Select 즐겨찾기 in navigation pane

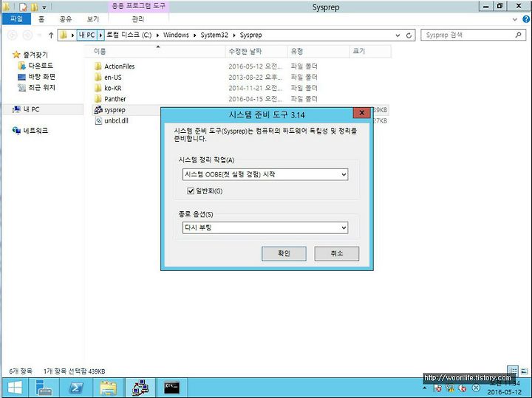tap(35, 55)
